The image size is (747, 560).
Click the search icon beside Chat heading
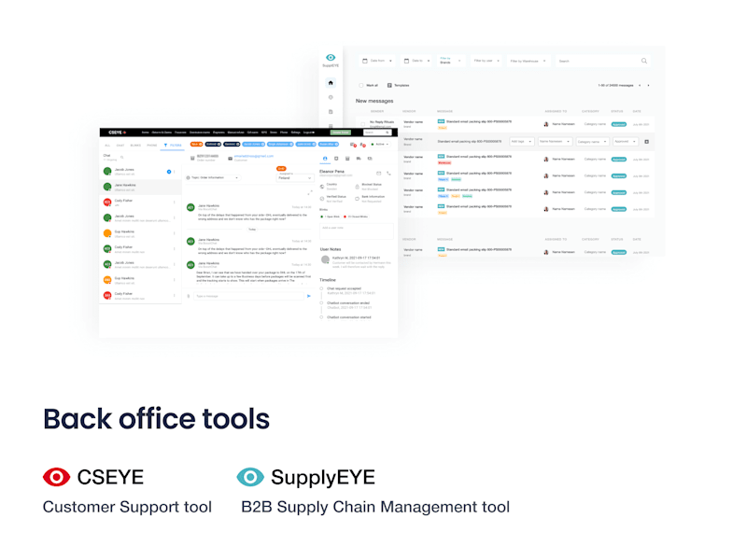pos(122,157)
